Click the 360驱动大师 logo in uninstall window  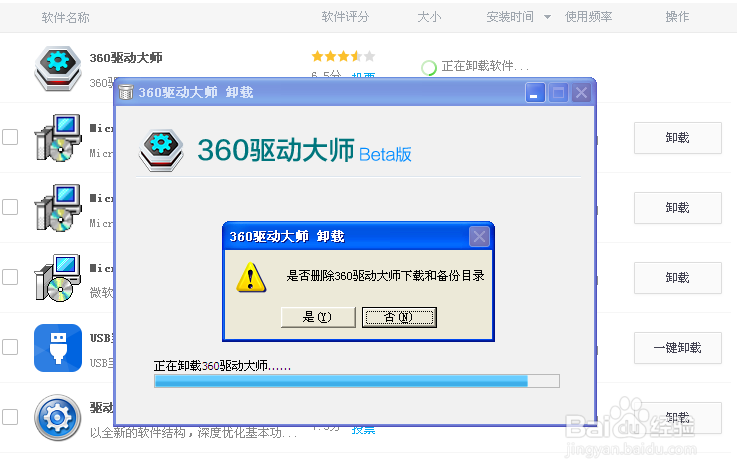coord(161,150)
